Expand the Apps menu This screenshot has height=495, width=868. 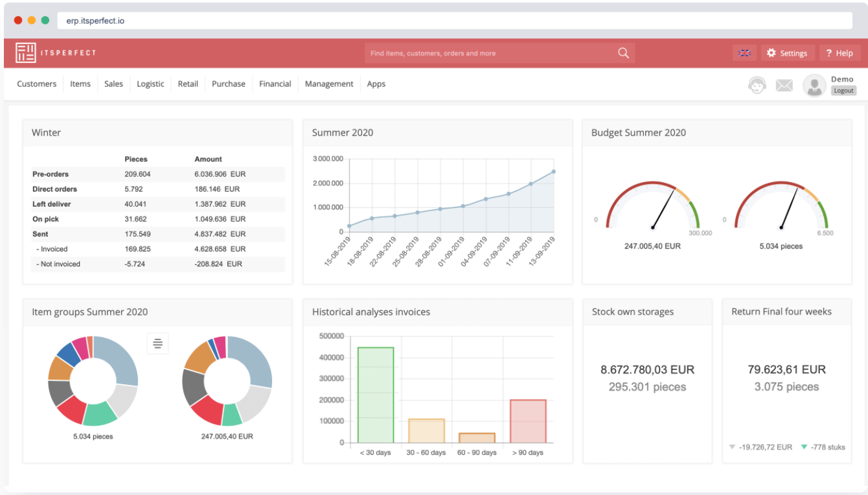click(x=376, y=84)
